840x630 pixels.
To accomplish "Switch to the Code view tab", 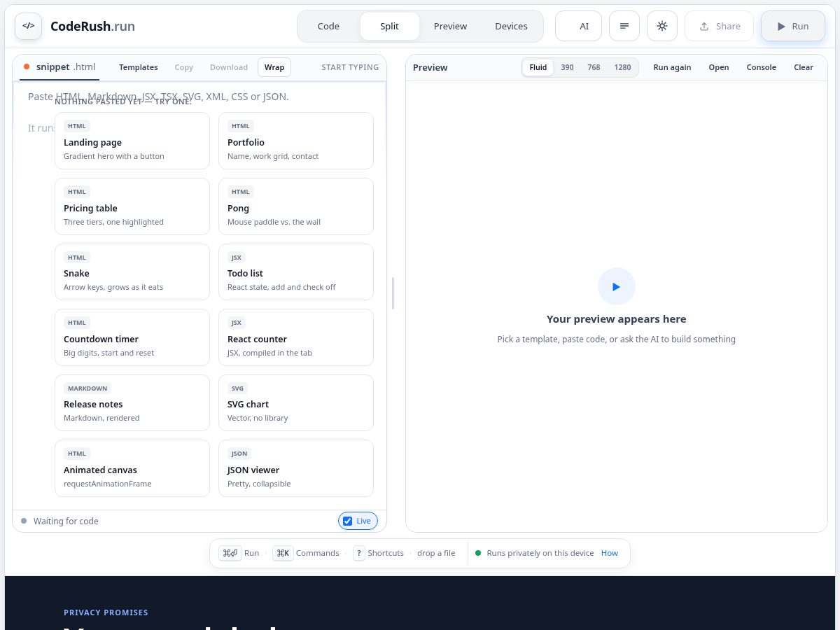I will pos(328,26).
